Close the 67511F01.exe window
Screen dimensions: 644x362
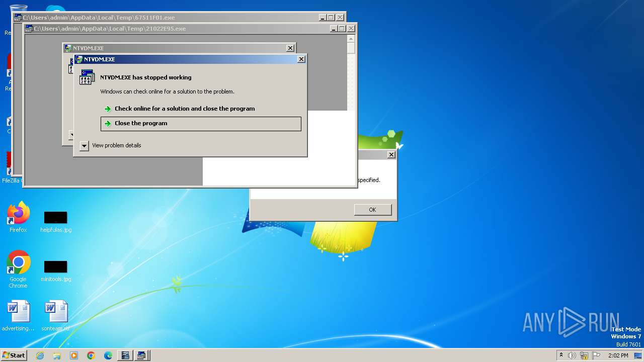click(x=340, y=18)
